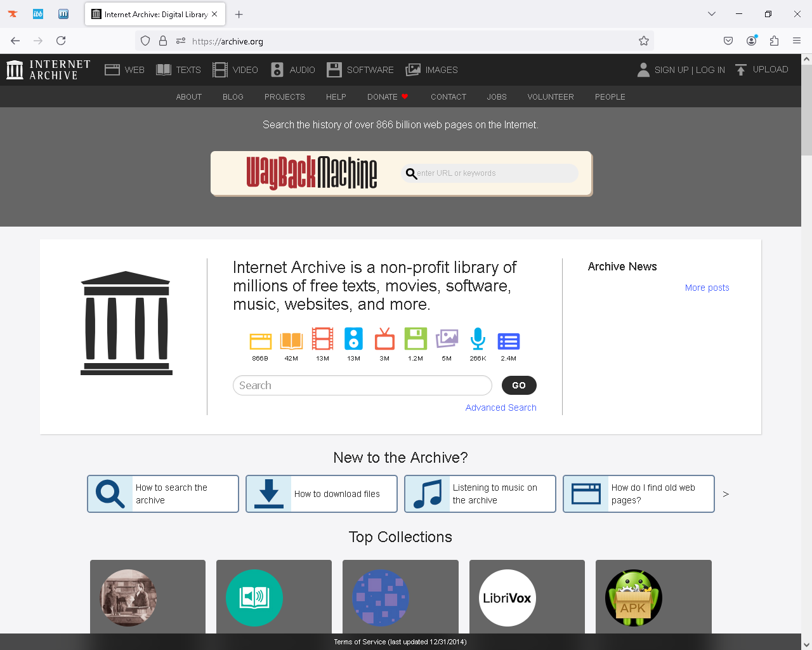
Task: Select the TV icon with 3M items
Action: pos(384,339)
